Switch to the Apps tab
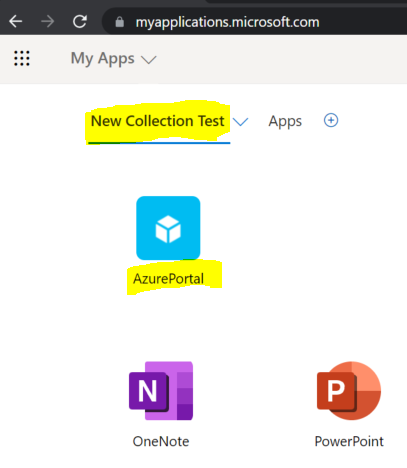 [x=285, y=121]
